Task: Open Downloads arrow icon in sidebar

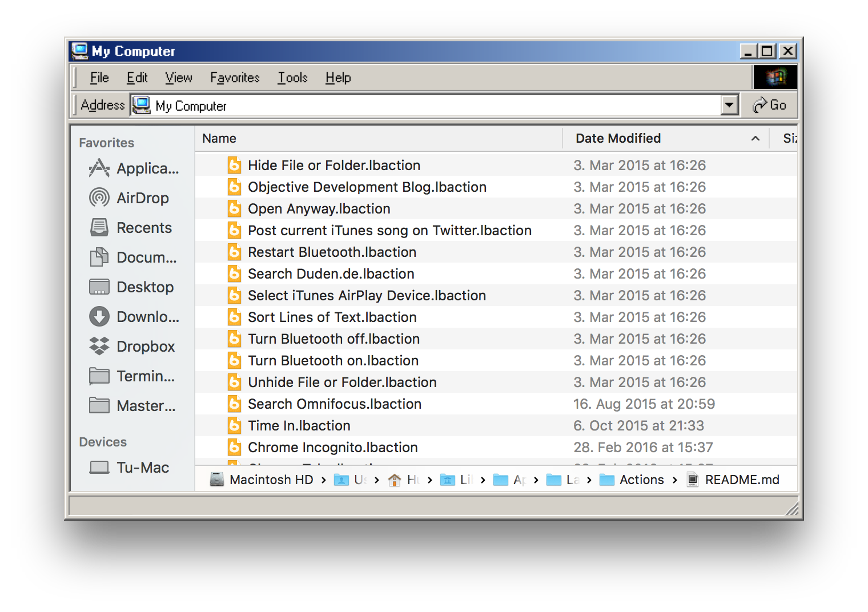Action: 99,317
